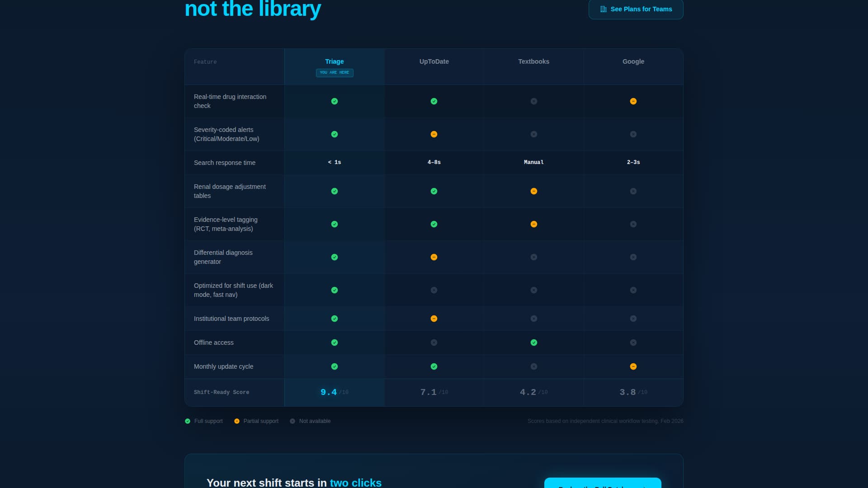Click UpToDate's partial icon in Severity-coded alerts row
Screen dimensions: 868x488
[x=434, y=134]
